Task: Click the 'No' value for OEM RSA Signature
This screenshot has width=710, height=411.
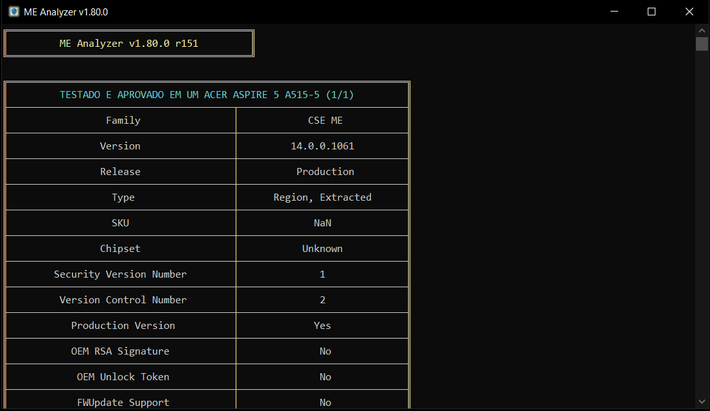Action: click(x=325, y=351)
